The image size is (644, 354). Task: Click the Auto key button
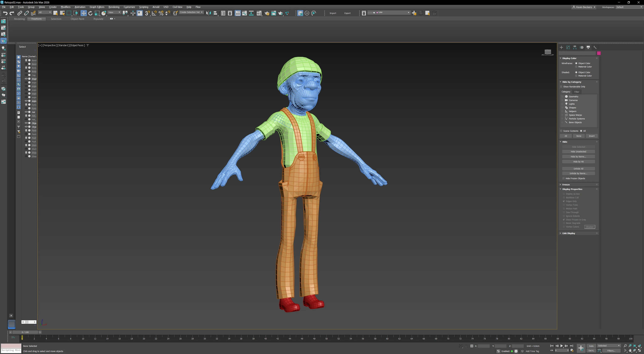pos(591,346)
